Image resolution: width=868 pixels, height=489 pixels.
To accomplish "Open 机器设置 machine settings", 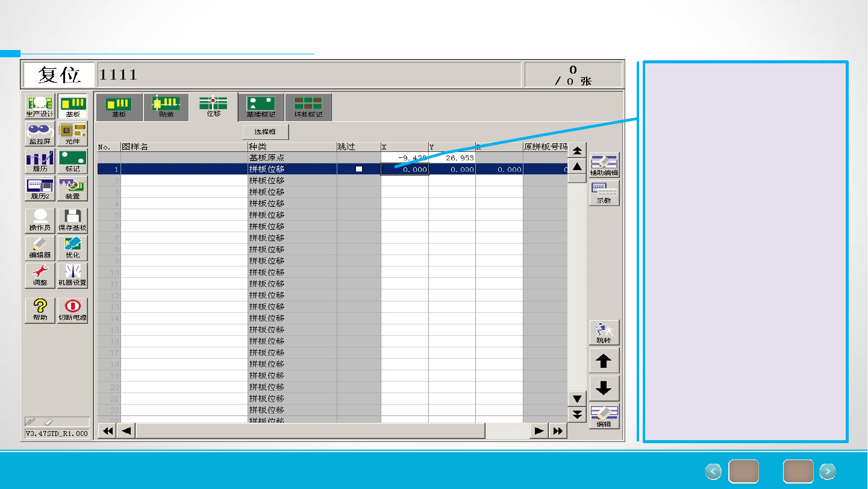I will [x=72, y=276].
